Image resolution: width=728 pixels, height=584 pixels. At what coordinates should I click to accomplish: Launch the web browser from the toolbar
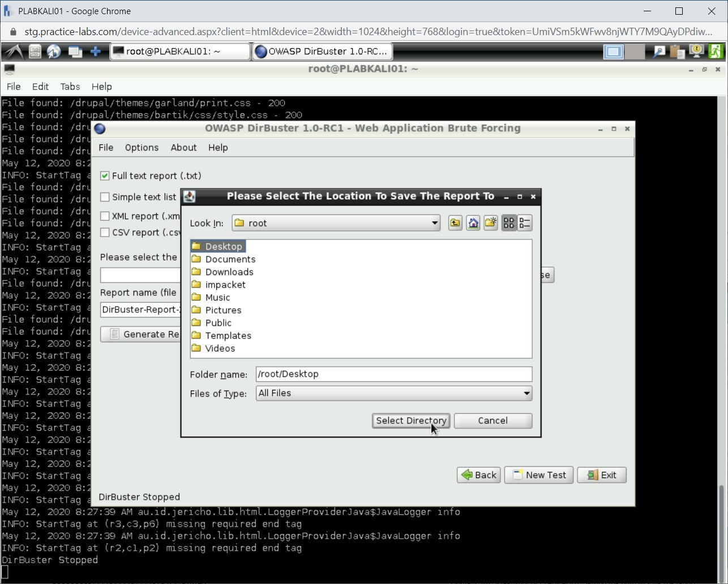point(54,51)
